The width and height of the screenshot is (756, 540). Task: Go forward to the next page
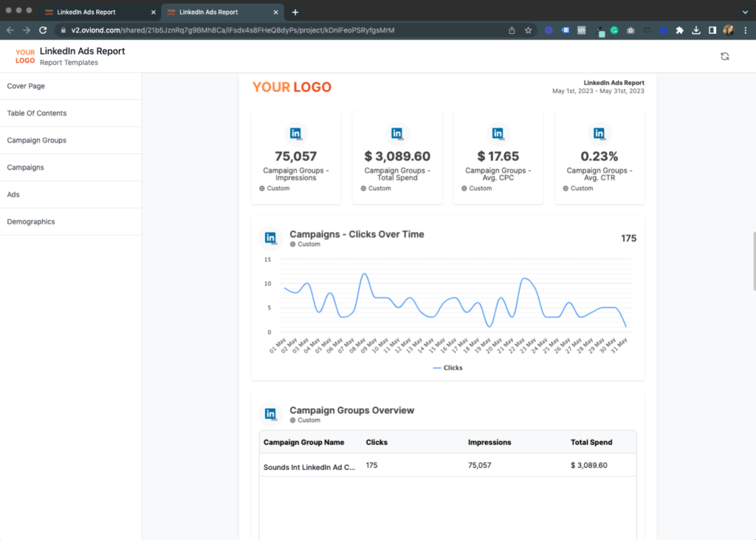pos(27,30)
